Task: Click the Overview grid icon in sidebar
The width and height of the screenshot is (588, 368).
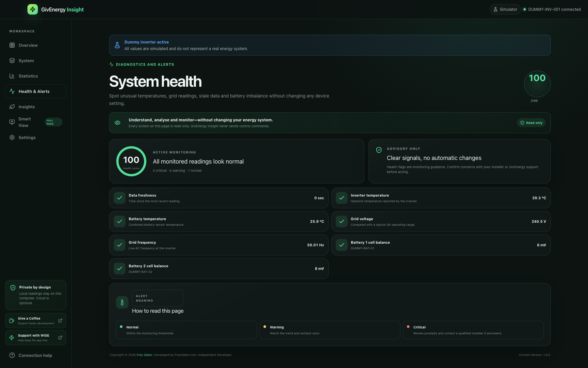Action: coord(12,45)
